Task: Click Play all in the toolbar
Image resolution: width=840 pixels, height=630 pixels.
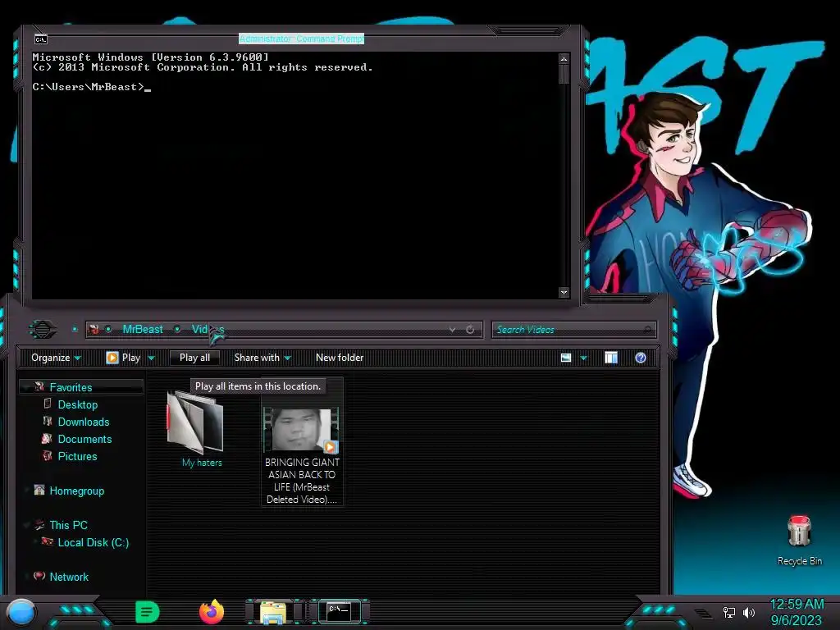Action: [194, 358]
